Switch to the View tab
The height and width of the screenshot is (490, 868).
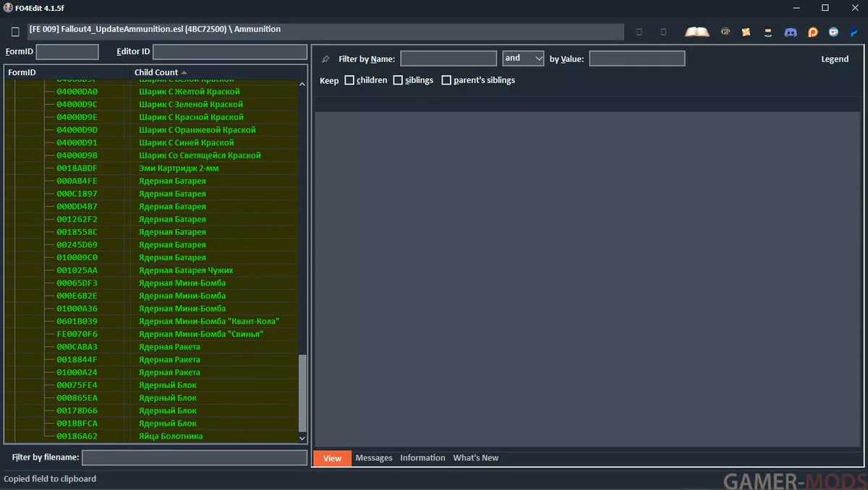(332, 458)
